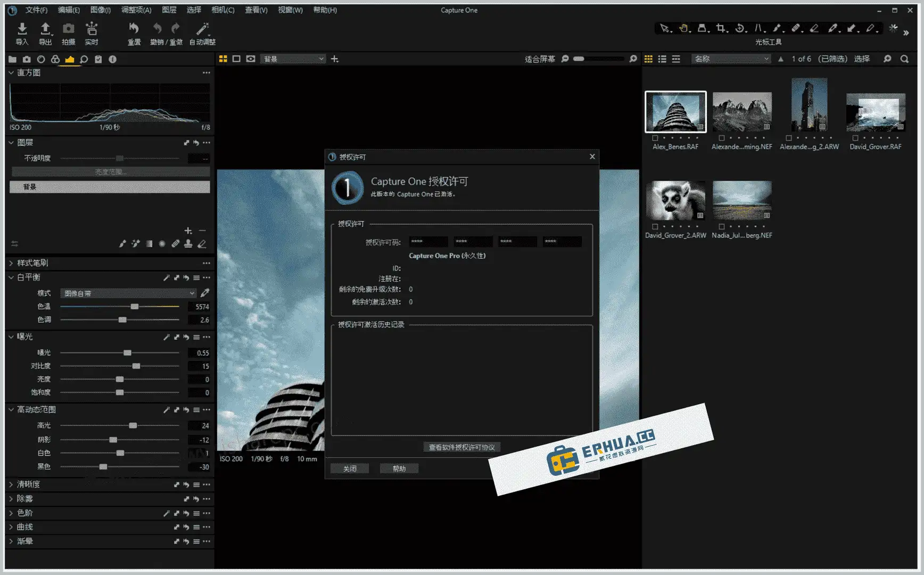Expand the 样式笔刷 panel section

(x=32, y=262)
